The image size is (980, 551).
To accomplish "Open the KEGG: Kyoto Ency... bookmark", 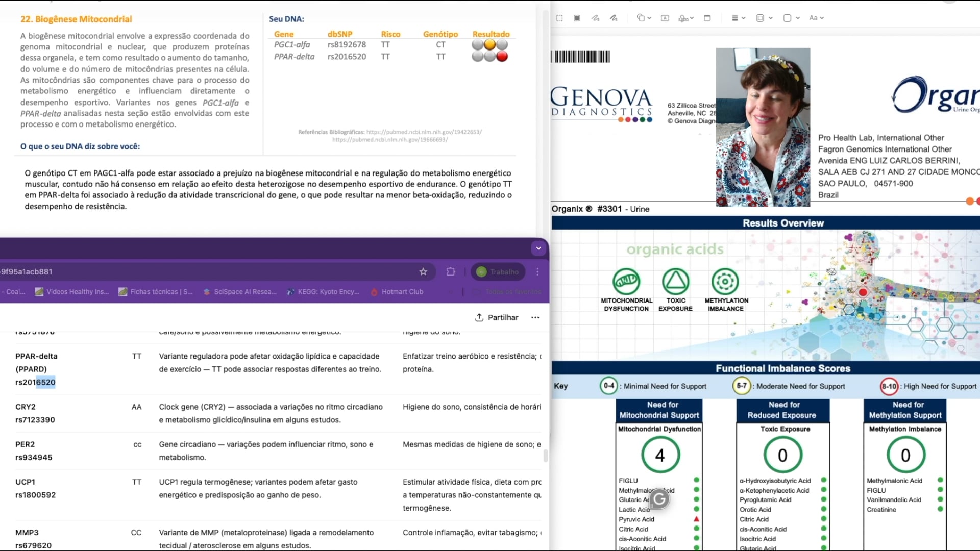I will 323,292.
